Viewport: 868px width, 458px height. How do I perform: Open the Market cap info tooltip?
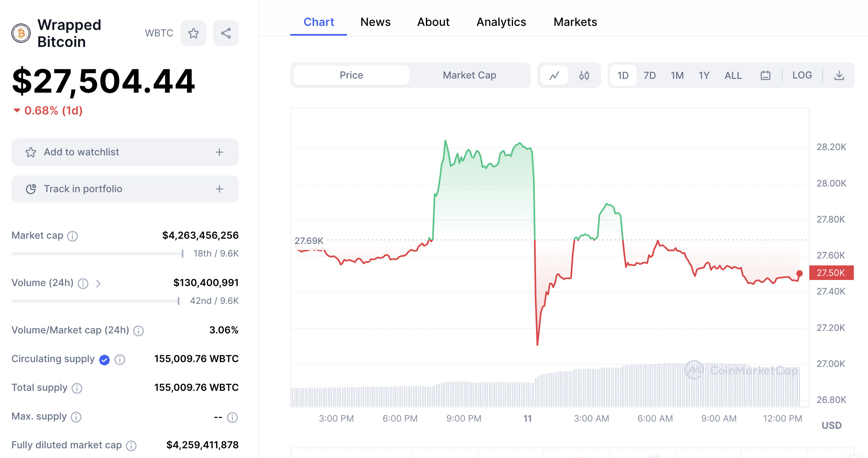point(72,236)
